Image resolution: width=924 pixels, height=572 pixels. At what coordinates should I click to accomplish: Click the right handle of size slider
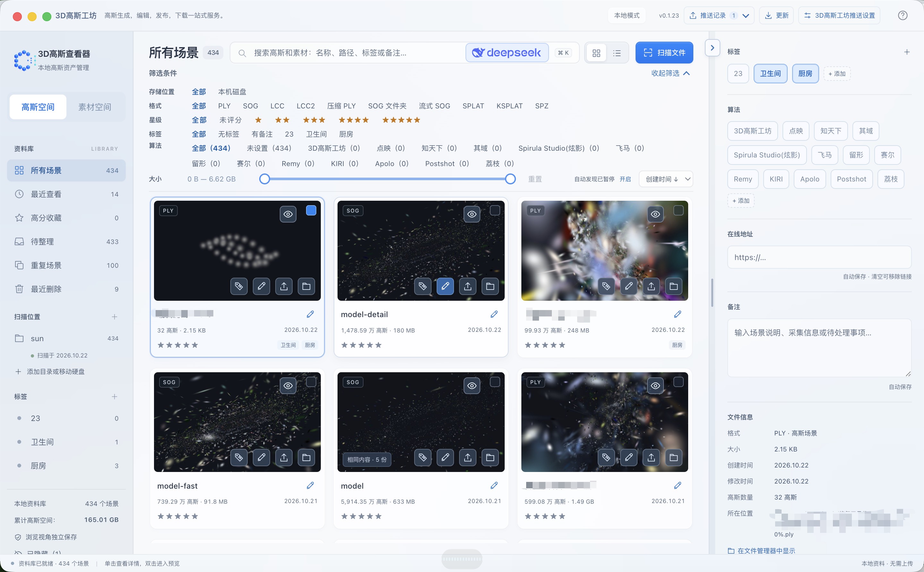coord(510,179)
